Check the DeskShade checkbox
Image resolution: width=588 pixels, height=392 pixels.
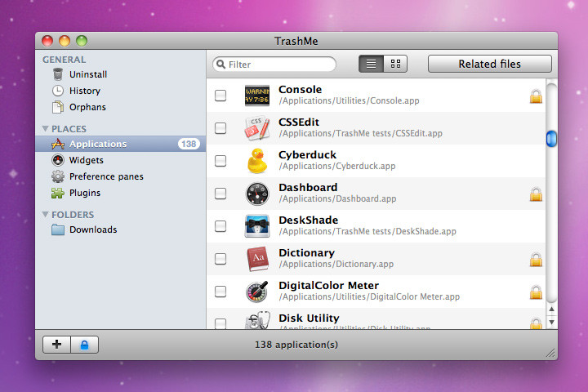point(220,226)
